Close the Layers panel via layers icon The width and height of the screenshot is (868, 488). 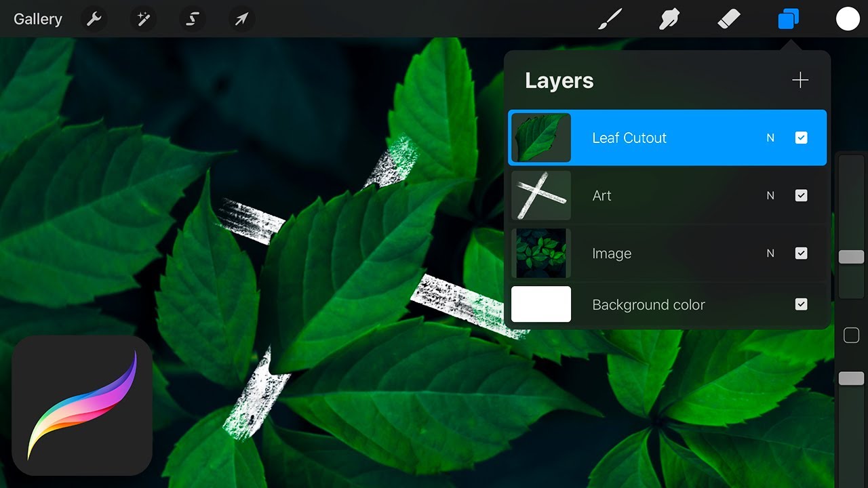pos(788,19)
